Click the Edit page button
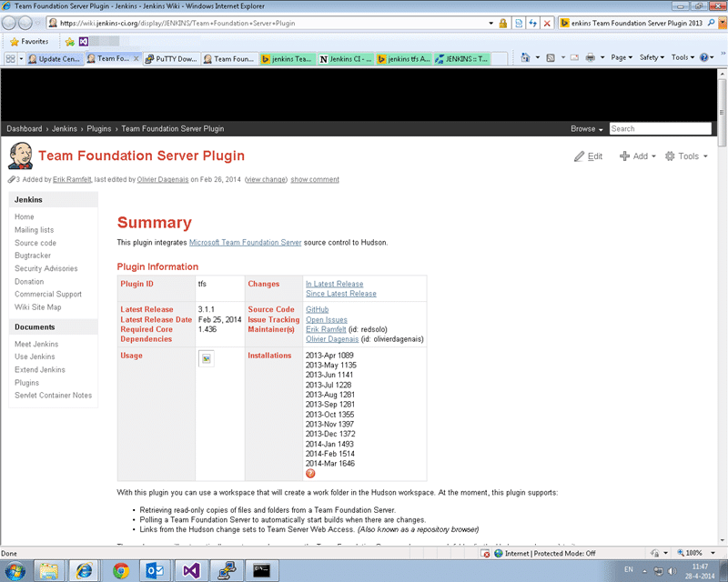 pos(588,156)
